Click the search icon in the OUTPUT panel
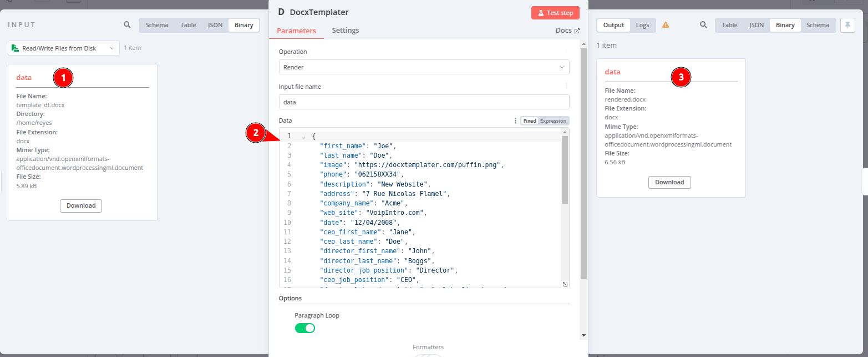This screenshot has height=357, width=868. coord(703,25)
